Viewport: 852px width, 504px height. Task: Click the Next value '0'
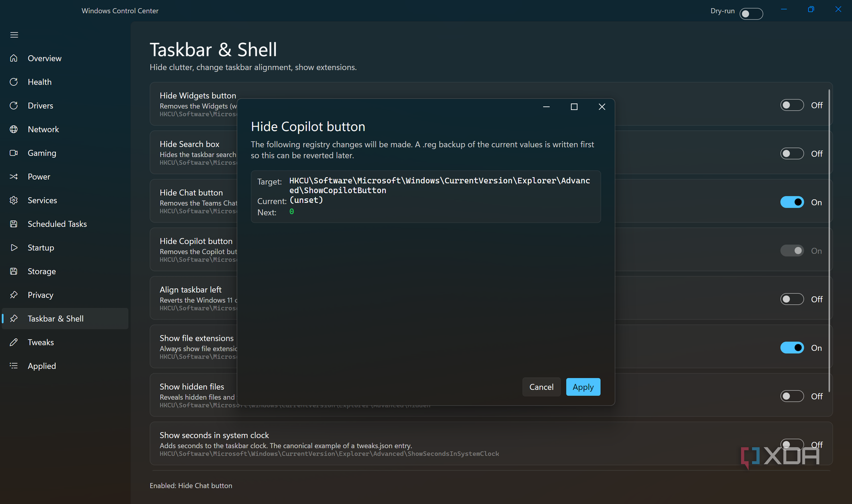coord(292,212)
